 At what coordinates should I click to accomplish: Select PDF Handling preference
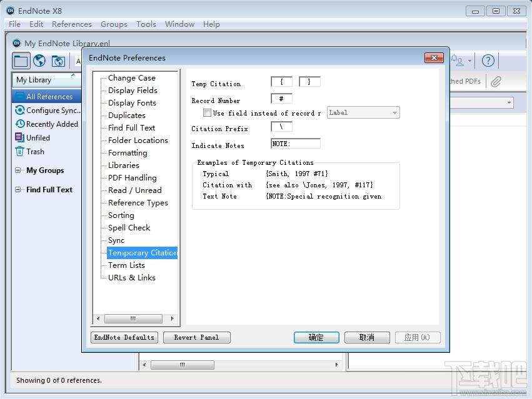[133, 177]
